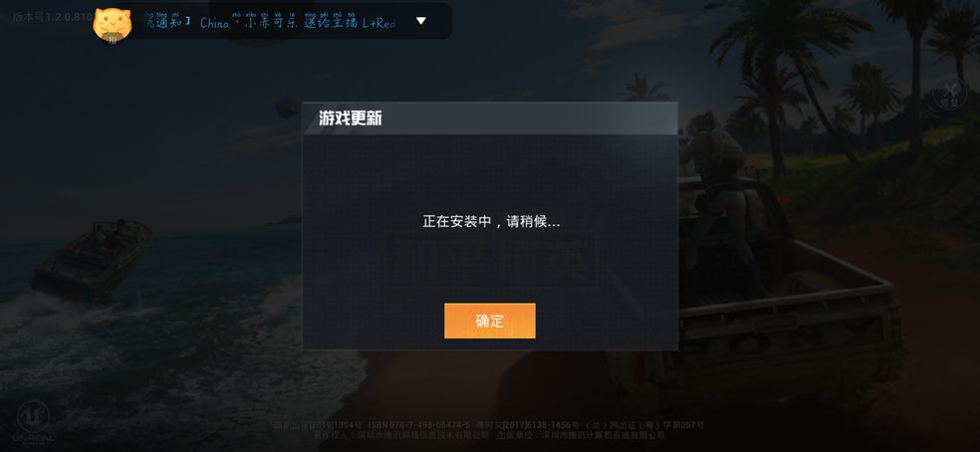Click the scrolling notification text mentioning China
The image size is (980, 452).
298,22
